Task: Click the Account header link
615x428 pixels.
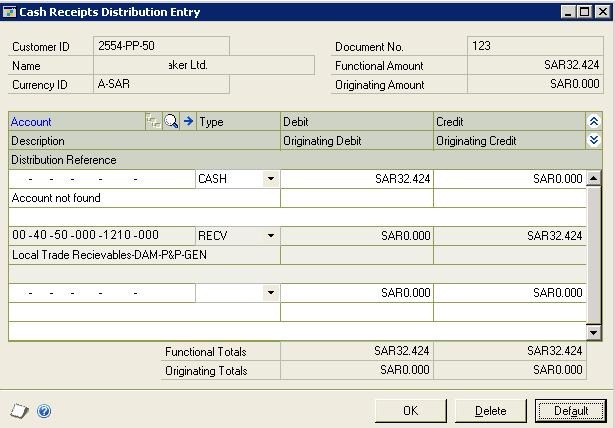Action: click(x=31, y=122)
